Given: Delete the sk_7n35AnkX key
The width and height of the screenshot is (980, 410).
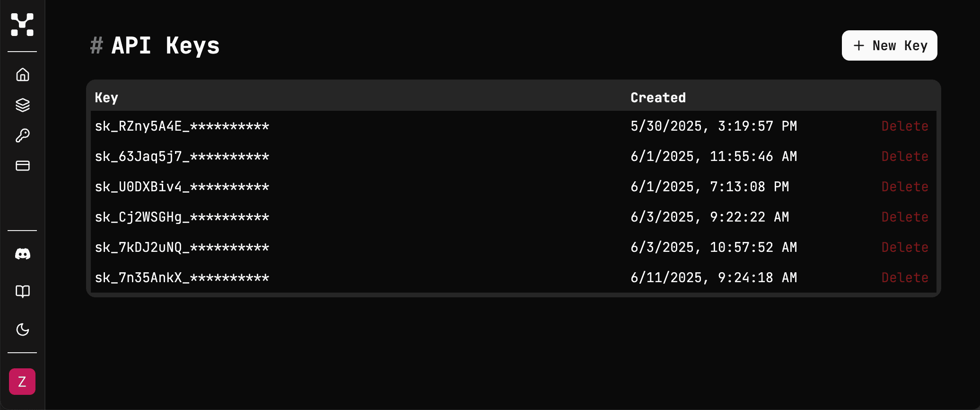Looking at the screenshot, I should point(904,278).
